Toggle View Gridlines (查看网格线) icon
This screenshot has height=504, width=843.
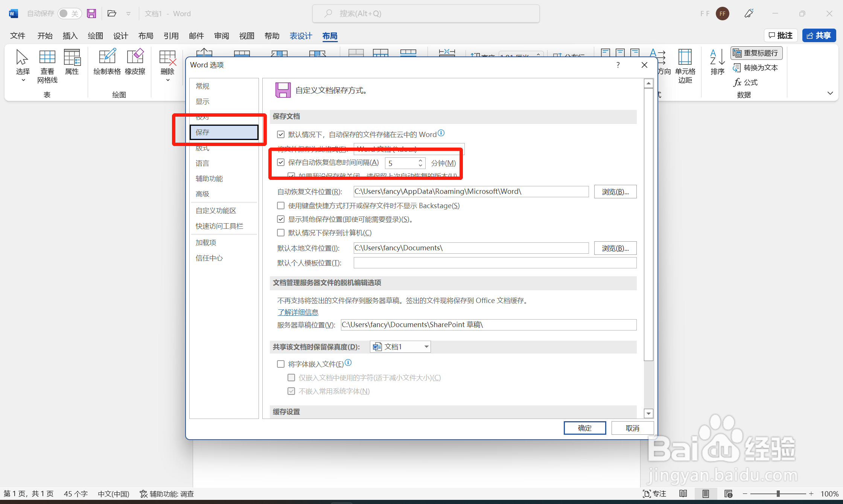click(47, 57)
